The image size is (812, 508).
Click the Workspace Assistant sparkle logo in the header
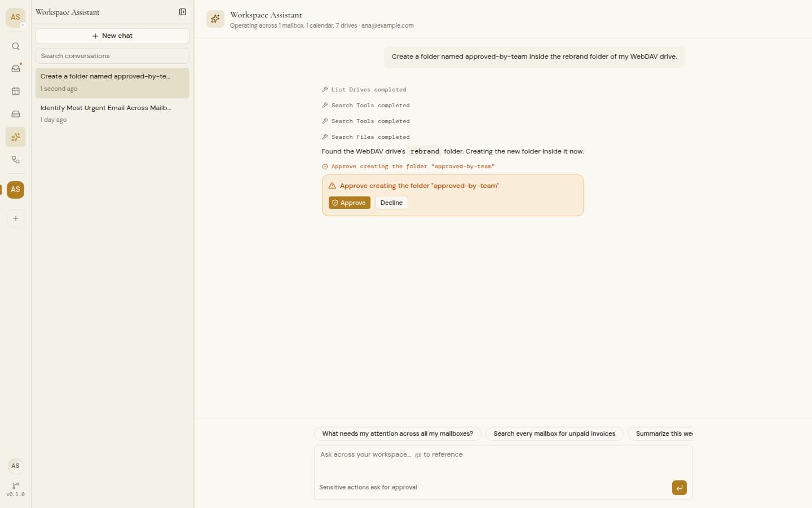[x=215, y=19]
